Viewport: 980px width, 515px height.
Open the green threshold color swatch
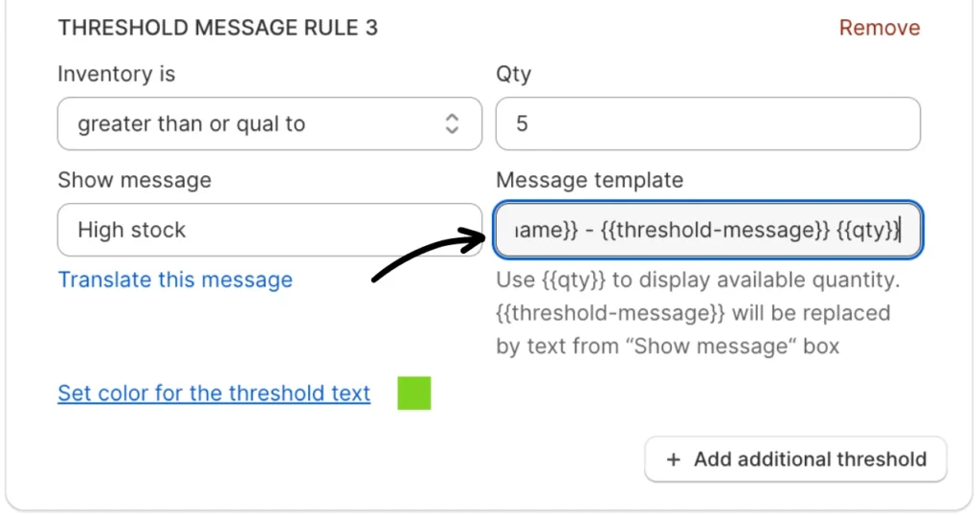(414, 392)
